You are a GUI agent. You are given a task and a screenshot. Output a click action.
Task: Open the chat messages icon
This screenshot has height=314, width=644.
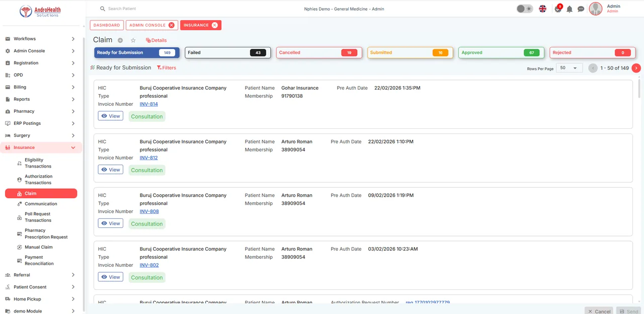click(581, 9)
